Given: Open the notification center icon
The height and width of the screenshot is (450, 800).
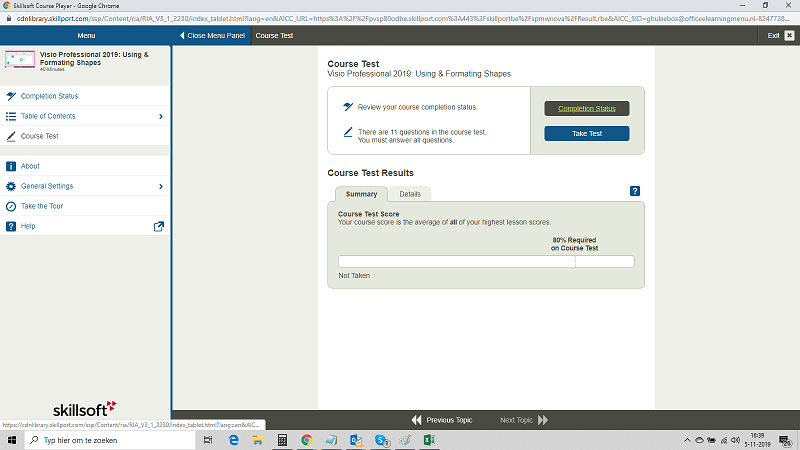Looking at the screenshot, I should 786,440.
